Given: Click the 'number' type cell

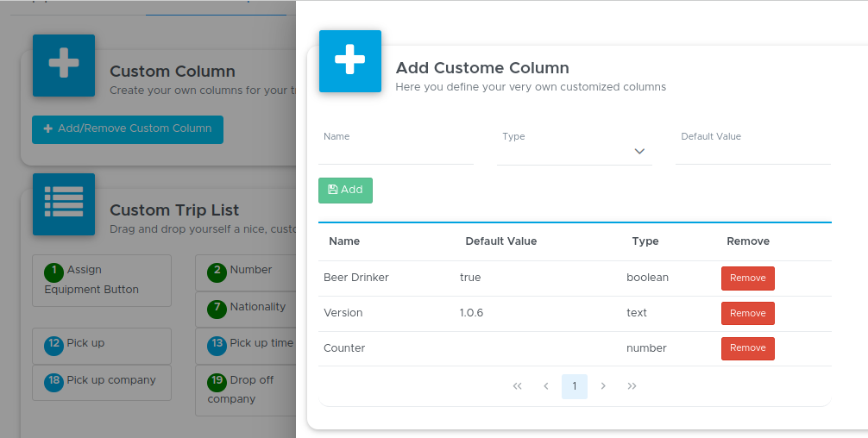Looking at the screenshot, I should [646, 348].
